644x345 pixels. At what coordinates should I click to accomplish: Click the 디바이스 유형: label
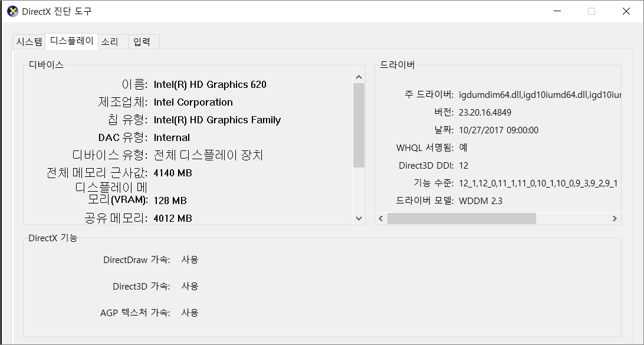coord(110,155)
